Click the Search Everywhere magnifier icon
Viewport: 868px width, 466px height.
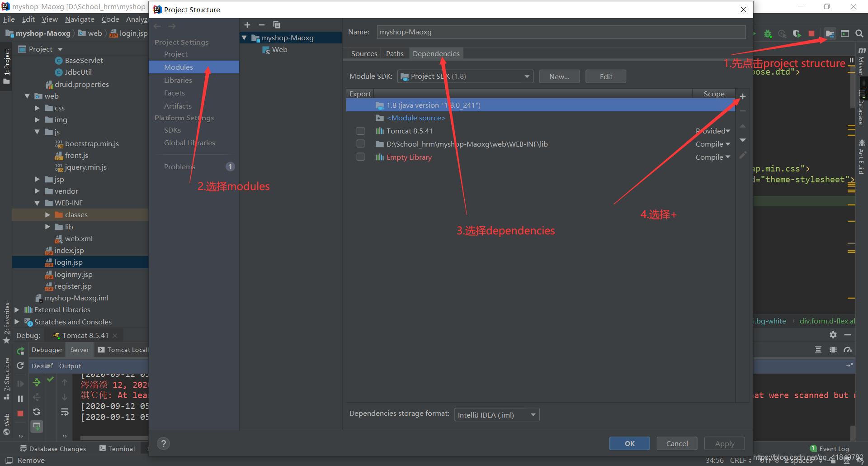859,34
